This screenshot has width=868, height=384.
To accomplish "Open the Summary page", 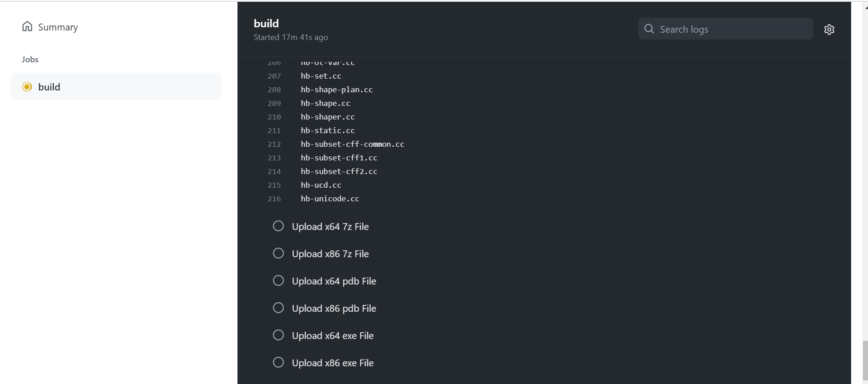I will point(58,27).
